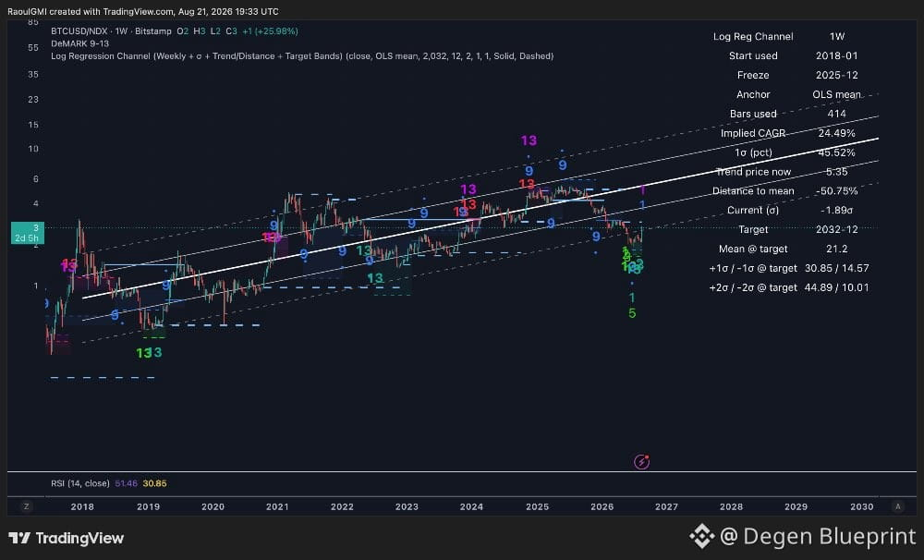Click the 6 level on price axis

coord(35,179)
